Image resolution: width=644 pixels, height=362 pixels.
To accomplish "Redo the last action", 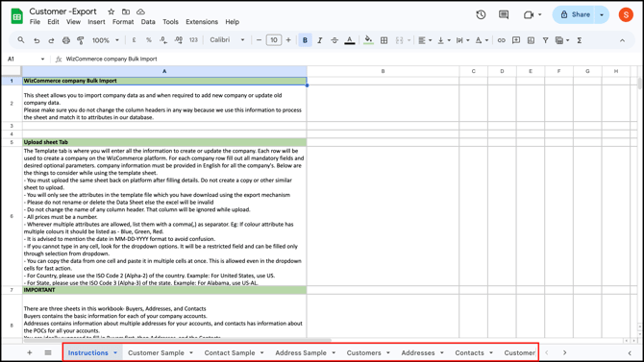I will pyautogui.click(x=51, y=40).
